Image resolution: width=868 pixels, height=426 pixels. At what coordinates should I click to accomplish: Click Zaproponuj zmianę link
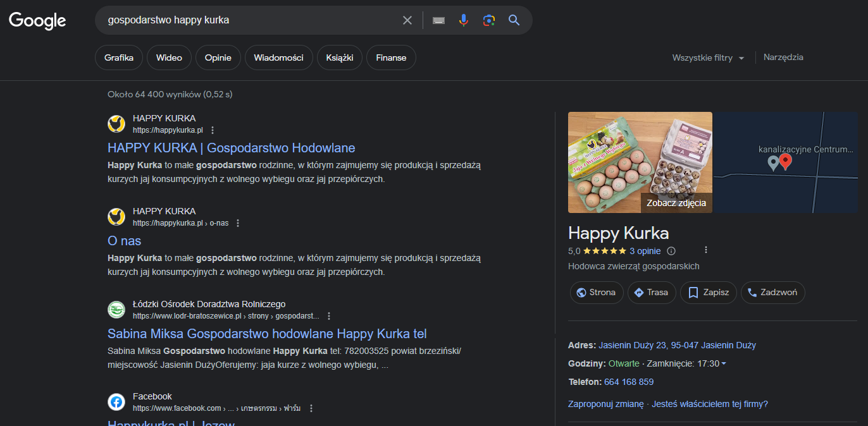(606, 404)
